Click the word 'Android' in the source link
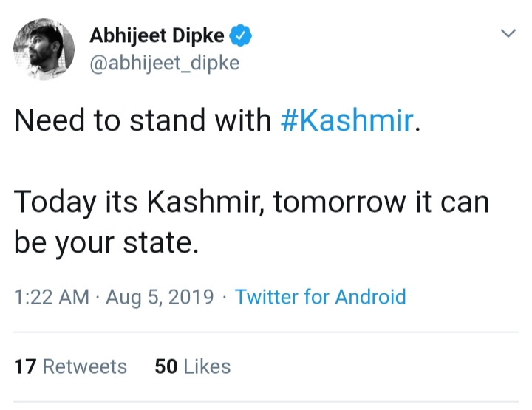 [370, 297]
